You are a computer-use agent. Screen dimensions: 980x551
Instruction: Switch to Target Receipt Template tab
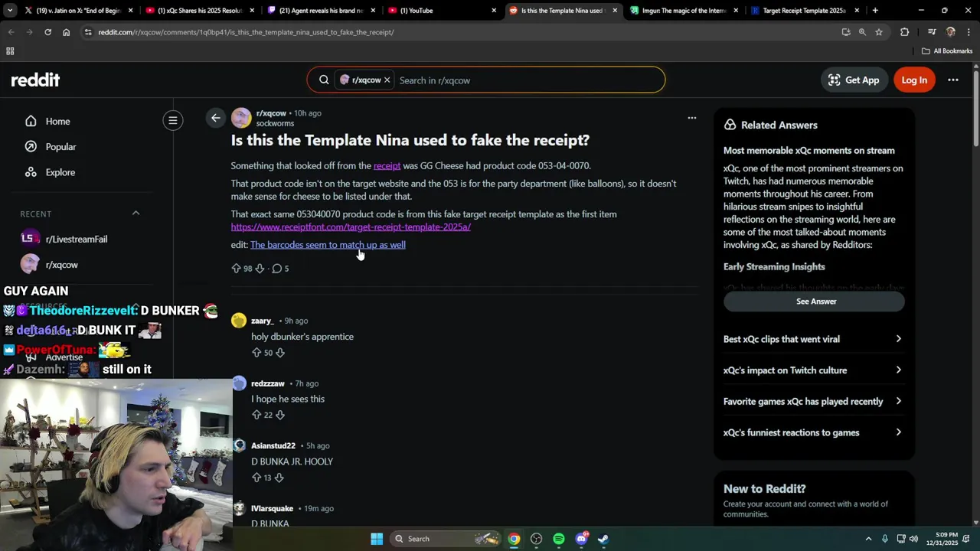(x=804, y=11)
